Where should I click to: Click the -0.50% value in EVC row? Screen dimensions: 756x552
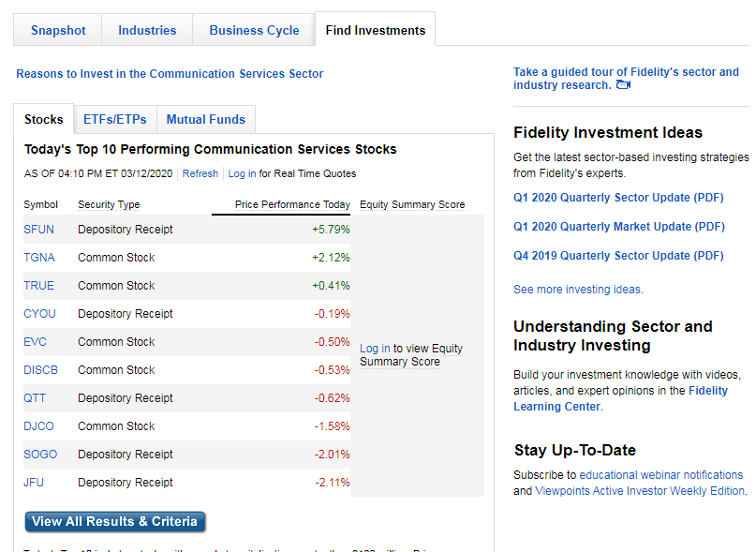[333, 342]
